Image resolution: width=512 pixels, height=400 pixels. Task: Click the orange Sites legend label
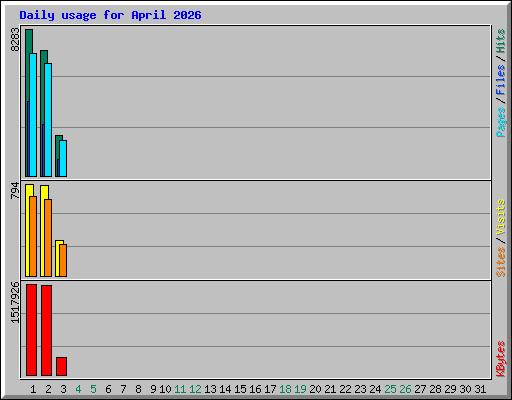pyautogui.click(x=501, y=262)
